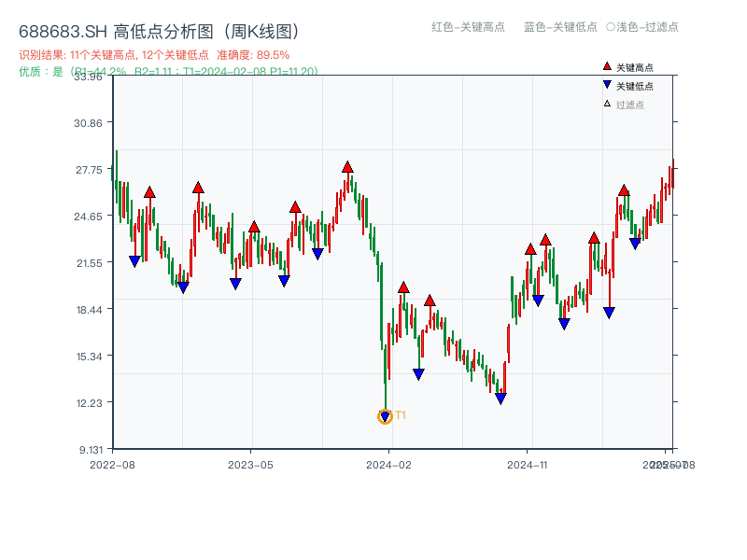Click the highest red triangle marker near 2023-11 peak
This screenshot has width=747, height=560.
click(x=347, y=168)
